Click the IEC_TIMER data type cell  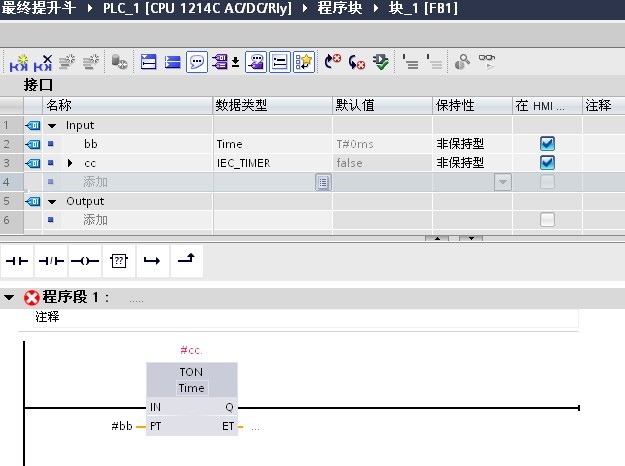pyautogui.click(x=273, y=163)
